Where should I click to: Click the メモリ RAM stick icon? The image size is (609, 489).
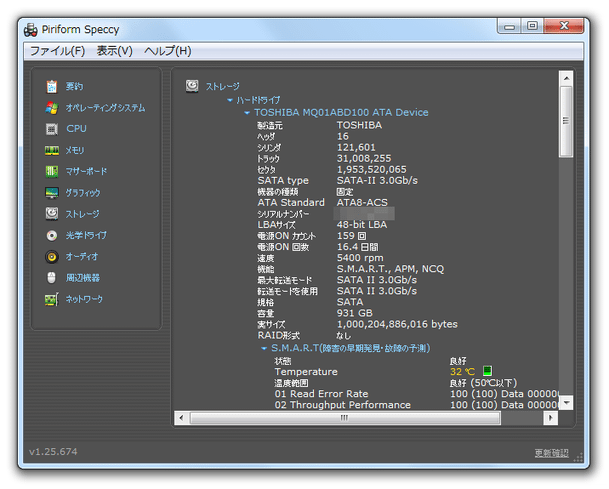(x=52, y=150)
